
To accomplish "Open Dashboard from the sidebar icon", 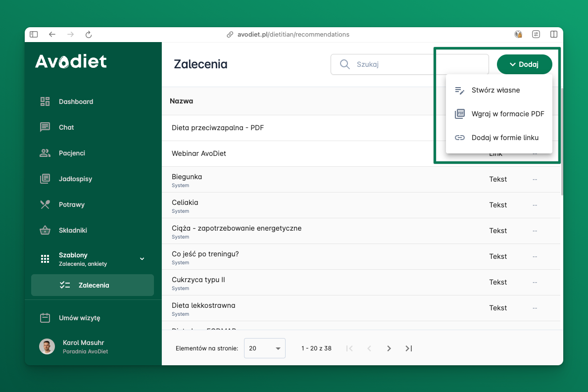I will 45,101.
